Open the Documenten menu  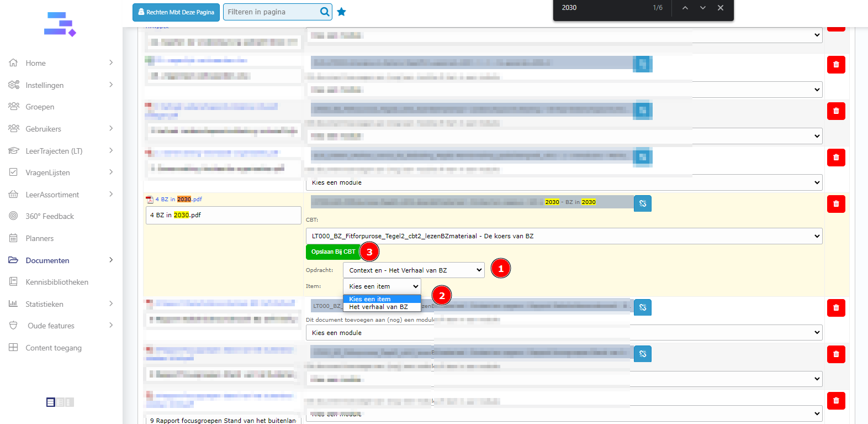click(x=47, y=260)
